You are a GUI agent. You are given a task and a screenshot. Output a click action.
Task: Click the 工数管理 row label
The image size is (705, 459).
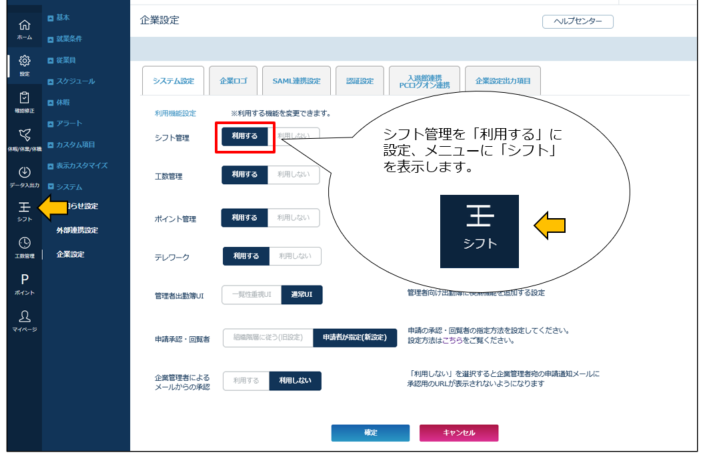click(168, 177)
